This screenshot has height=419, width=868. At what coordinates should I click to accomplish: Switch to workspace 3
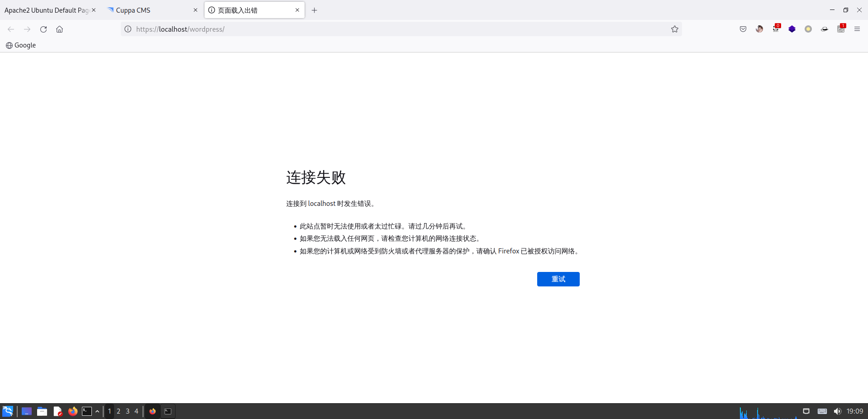pyautogui.click(x=128, y=411)
